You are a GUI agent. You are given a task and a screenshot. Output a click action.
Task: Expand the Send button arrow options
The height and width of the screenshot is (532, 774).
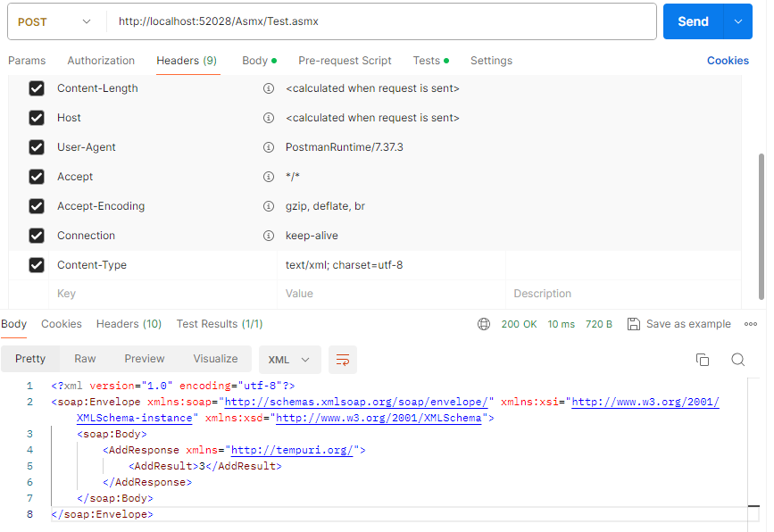coord(737,22)
